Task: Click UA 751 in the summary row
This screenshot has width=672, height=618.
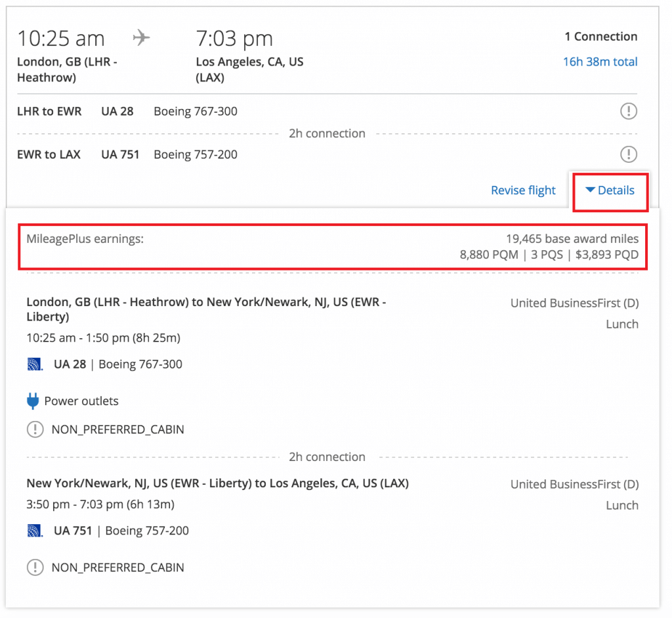Action: [x=121, y=154]
